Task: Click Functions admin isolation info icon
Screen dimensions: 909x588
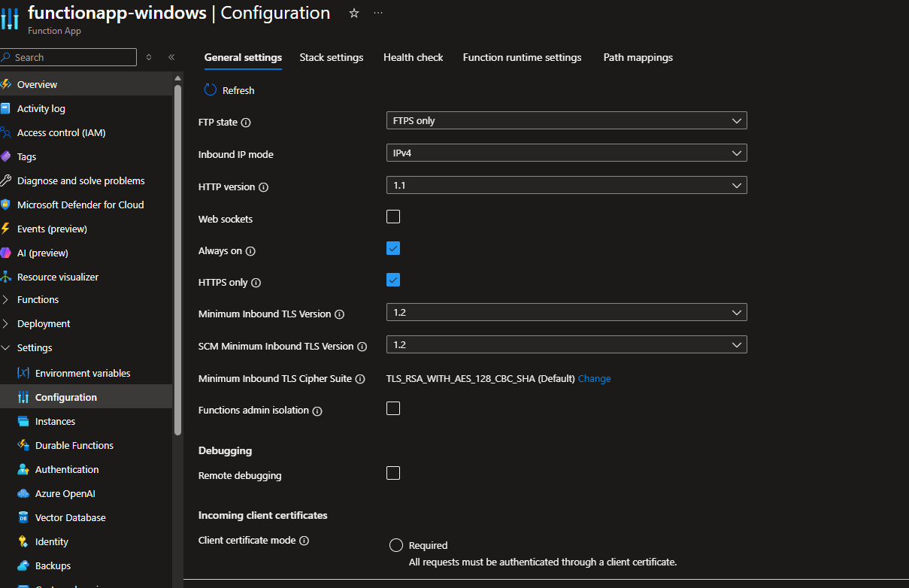Action: point(317,411)
